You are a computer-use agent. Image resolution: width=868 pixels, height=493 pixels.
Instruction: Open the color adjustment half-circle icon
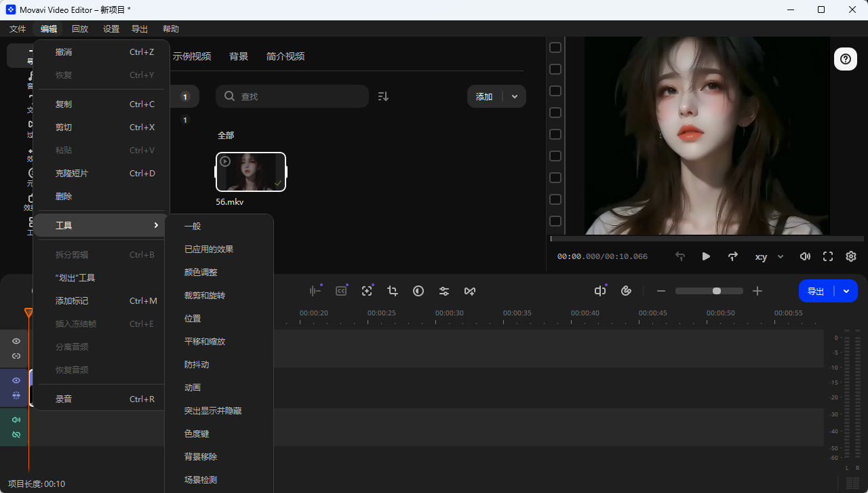click(418, 291)
